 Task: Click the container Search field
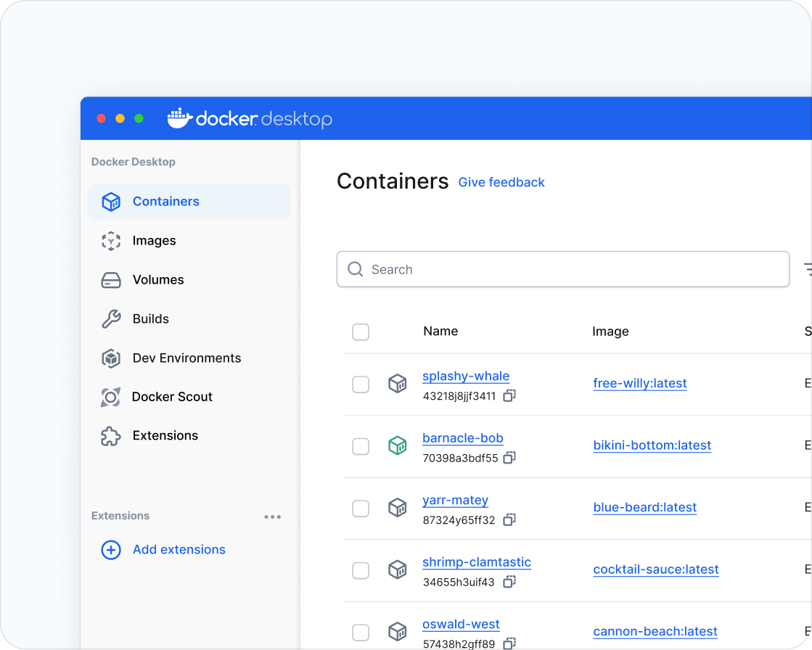562,270
